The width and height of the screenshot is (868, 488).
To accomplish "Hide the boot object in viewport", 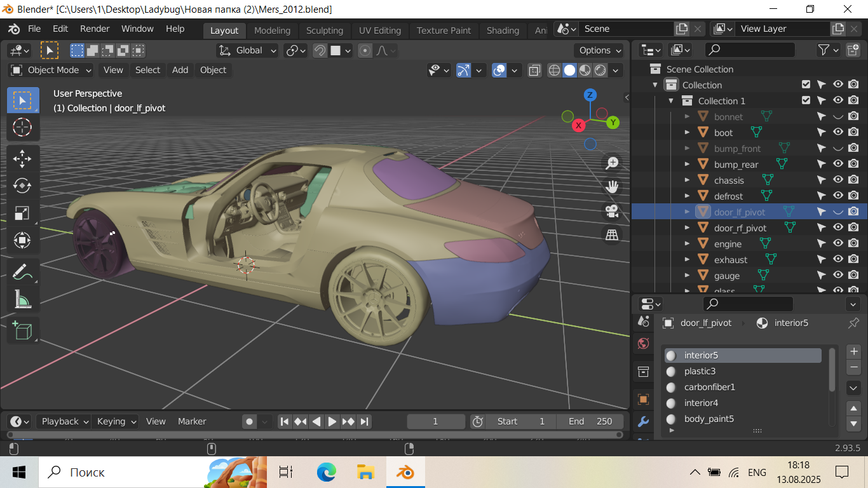I will pos(837,132).
